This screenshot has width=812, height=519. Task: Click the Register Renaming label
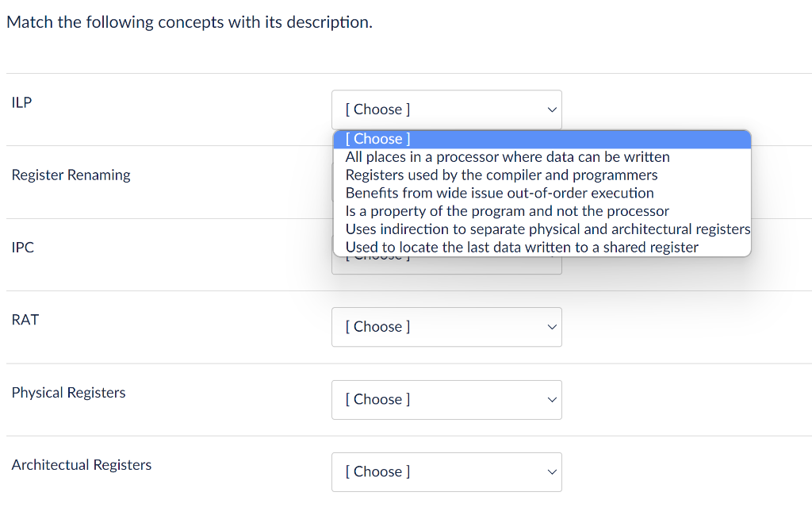pos(71,175)
